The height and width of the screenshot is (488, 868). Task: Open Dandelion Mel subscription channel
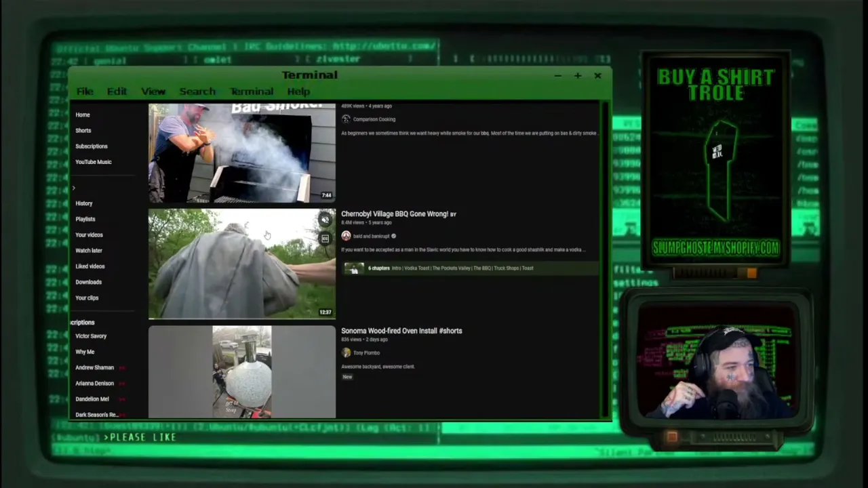click(x=92, y=399)
